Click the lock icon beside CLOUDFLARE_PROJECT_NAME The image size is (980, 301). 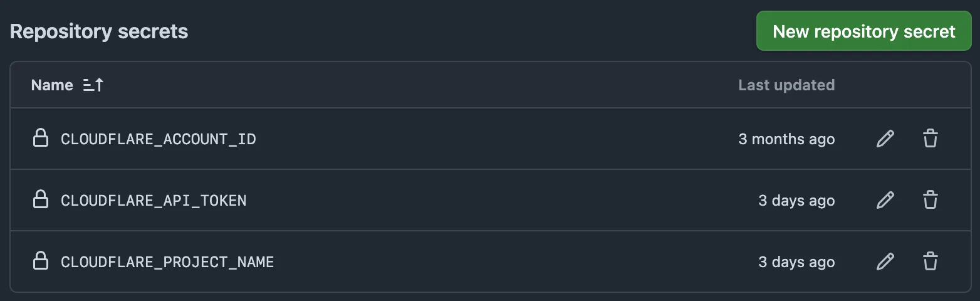pyautogui.click(x=41, y=261)
